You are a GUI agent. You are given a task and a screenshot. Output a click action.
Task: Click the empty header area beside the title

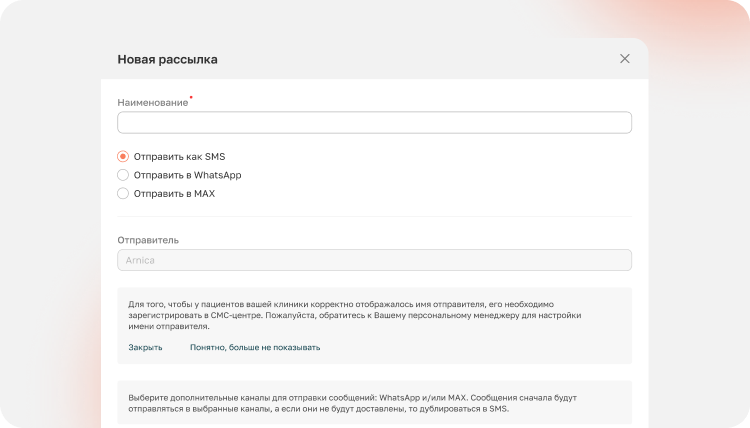point(416,59)
